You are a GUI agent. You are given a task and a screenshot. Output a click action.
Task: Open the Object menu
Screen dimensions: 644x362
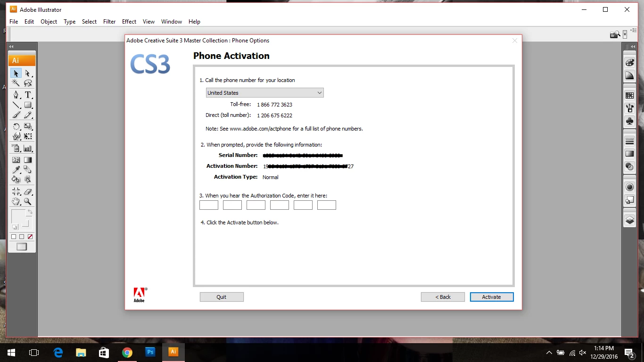[49, 22]
